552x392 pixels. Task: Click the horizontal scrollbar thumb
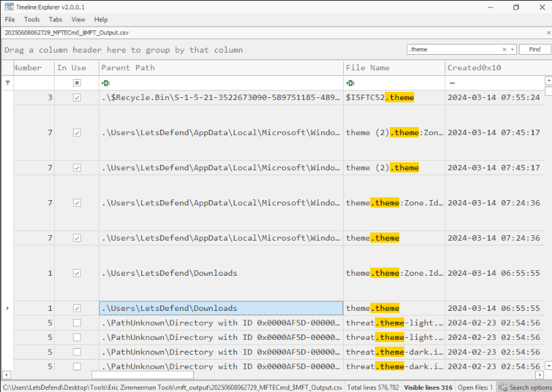[x=143, y=374]
